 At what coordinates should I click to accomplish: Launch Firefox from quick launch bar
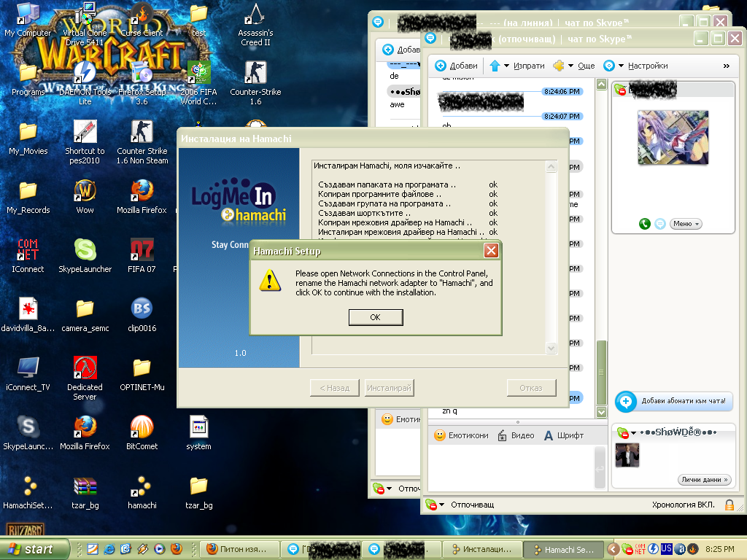pyautogui.click(x=177, y=549)
